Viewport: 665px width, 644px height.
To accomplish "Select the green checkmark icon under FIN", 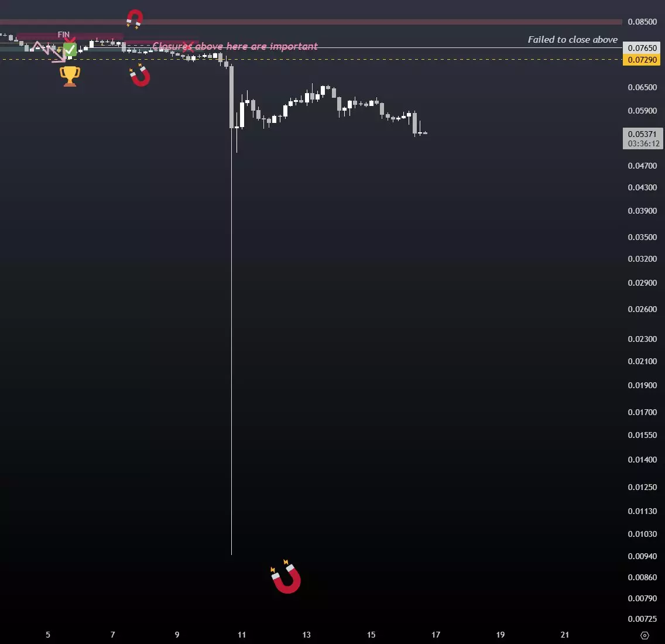I will [70, 49].
